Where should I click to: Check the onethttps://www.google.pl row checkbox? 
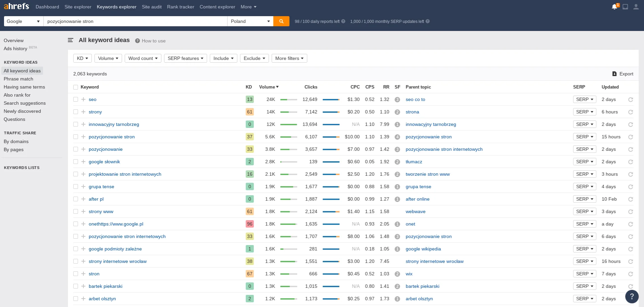(x=76, y=224)
